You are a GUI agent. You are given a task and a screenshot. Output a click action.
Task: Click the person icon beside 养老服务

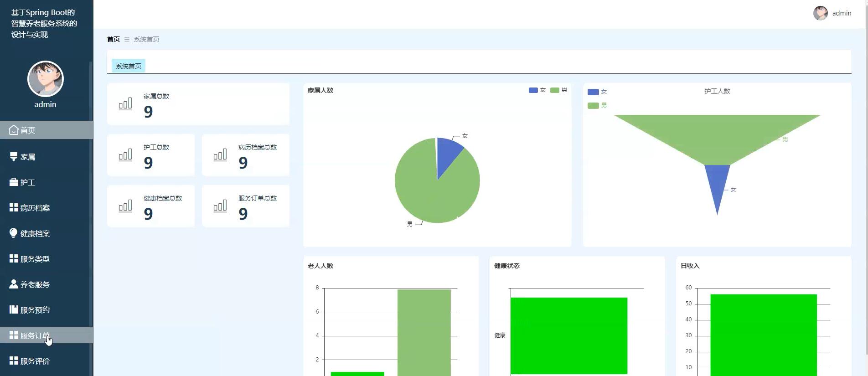click(14, 284)
